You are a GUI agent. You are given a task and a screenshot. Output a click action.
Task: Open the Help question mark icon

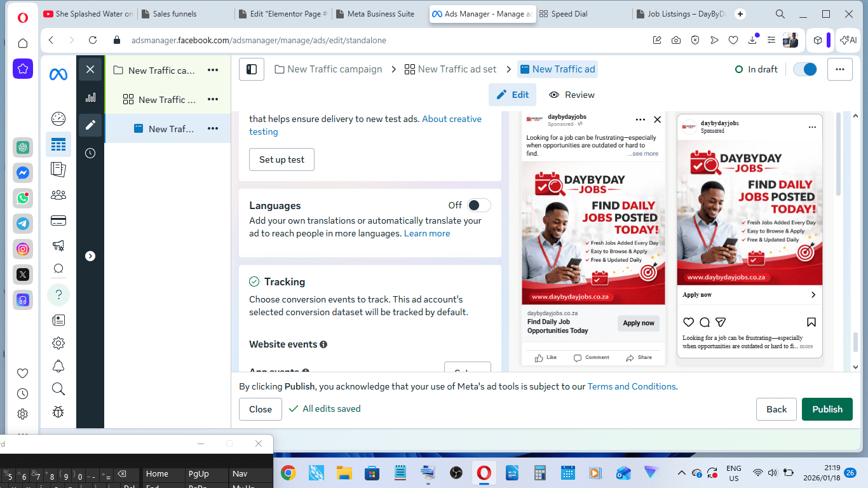coord(58,295)
